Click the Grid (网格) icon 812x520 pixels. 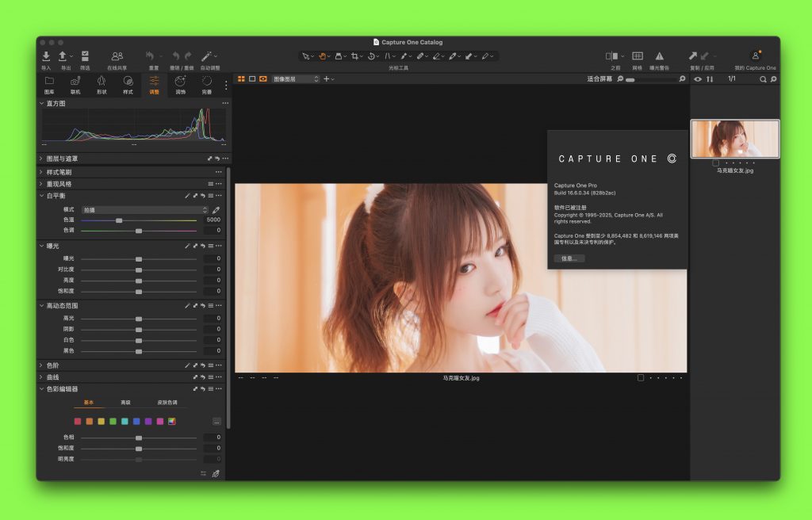[x=638, y=55]
